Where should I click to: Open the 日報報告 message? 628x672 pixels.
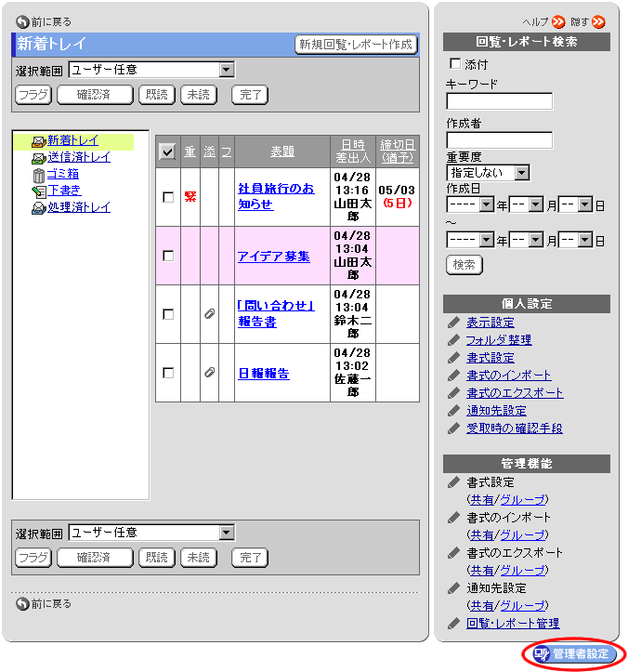[264, 374]
